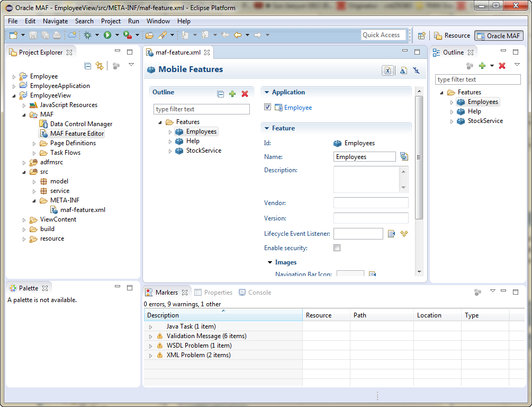The width and height of the screenshot is (532, 407).
Task: Click the Lifecycle Event Listener label link
Action: 297,234
